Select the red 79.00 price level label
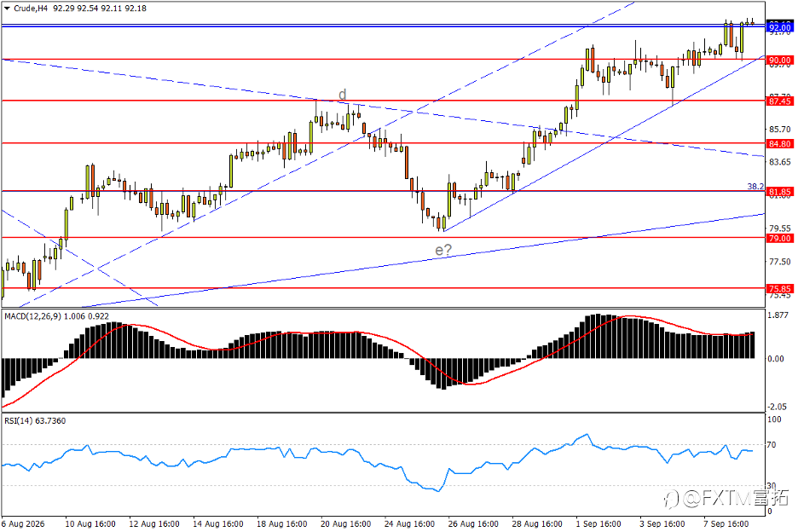 click(779, 238)
